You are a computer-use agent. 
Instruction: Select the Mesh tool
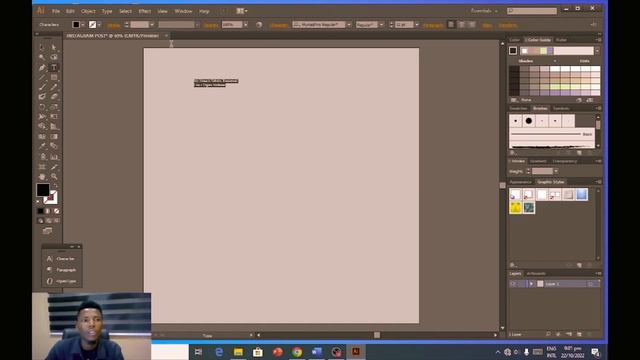click(x=42, y=137)
